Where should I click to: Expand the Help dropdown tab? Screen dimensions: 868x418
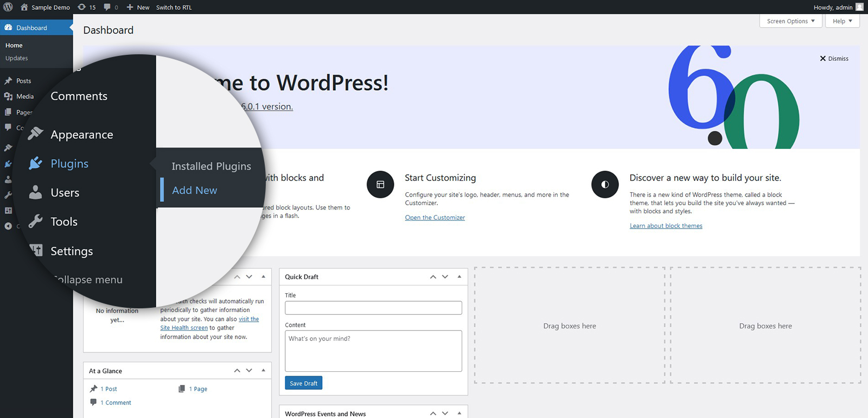pos(843,21)
